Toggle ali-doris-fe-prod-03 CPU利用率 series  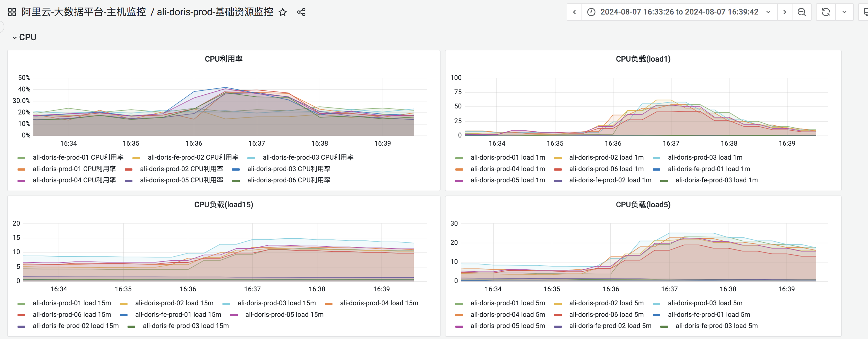pos(308,157)
